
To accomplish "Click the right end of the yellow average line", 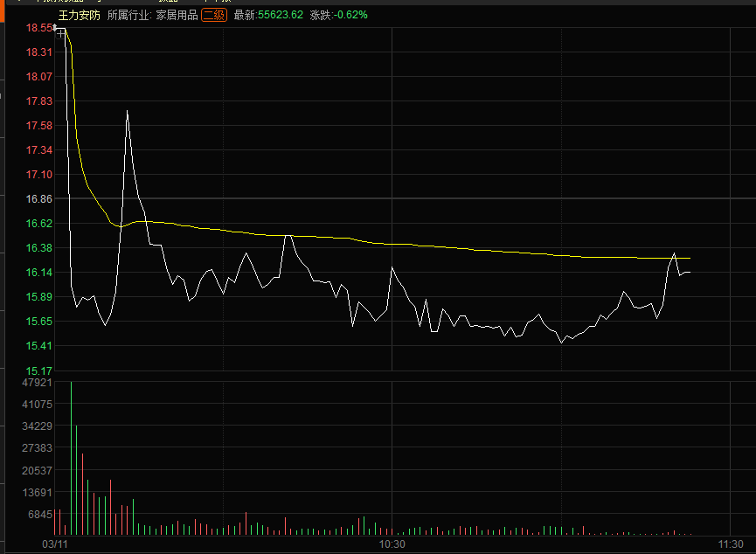I will (x=690, y=258).
